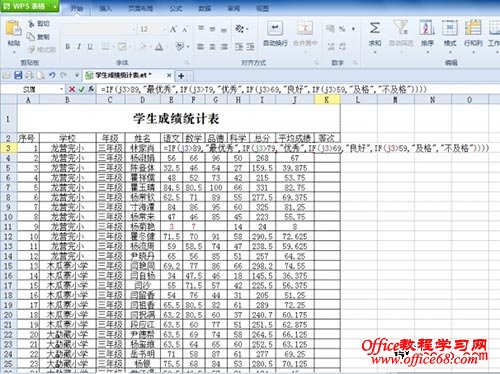Toggle Underline formatting
The image size is (500, 374).
click(90, 47)
